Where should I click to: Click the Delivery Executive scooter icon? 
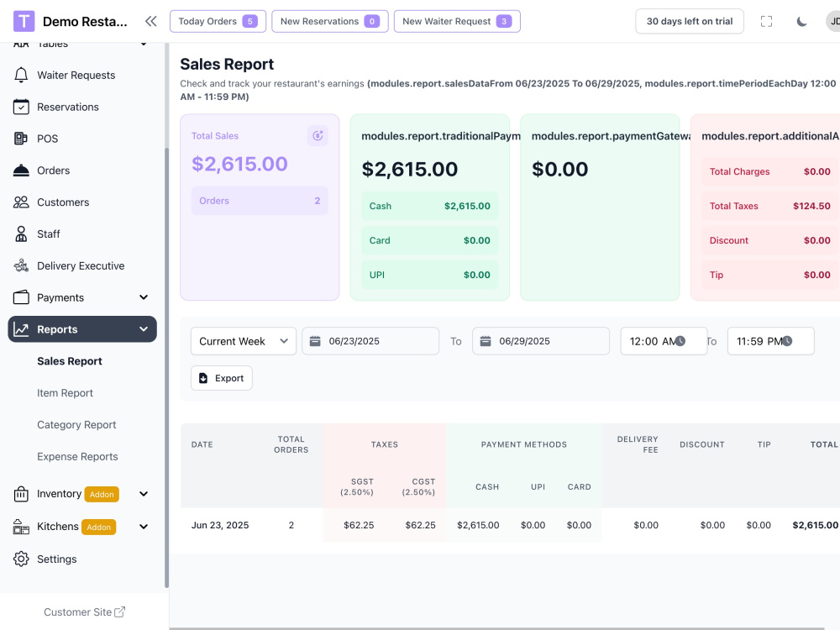tap(21, 265)
